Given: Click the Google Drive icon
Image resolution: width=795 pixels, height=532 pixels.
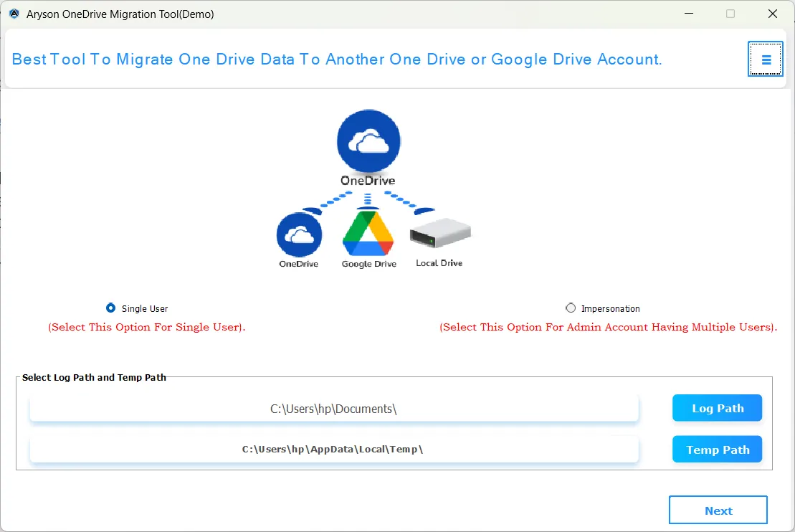Looking at the screenshot, I should pyautogui.click(x=368, y=233).
